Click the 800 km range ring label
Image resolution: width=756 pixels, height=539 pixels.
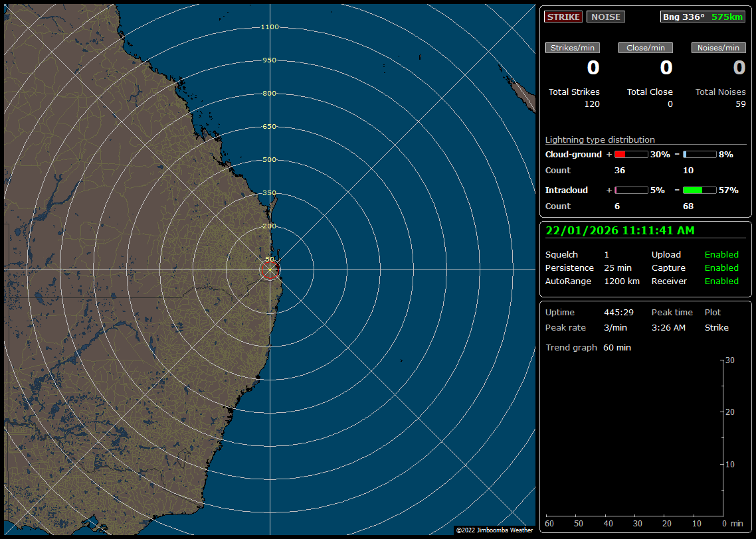click(270, 94)
